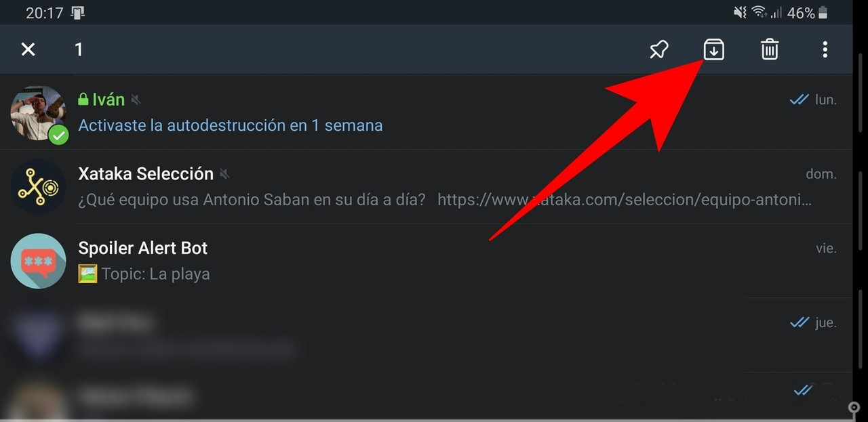Click the selection count number 1

click(79, 49)
